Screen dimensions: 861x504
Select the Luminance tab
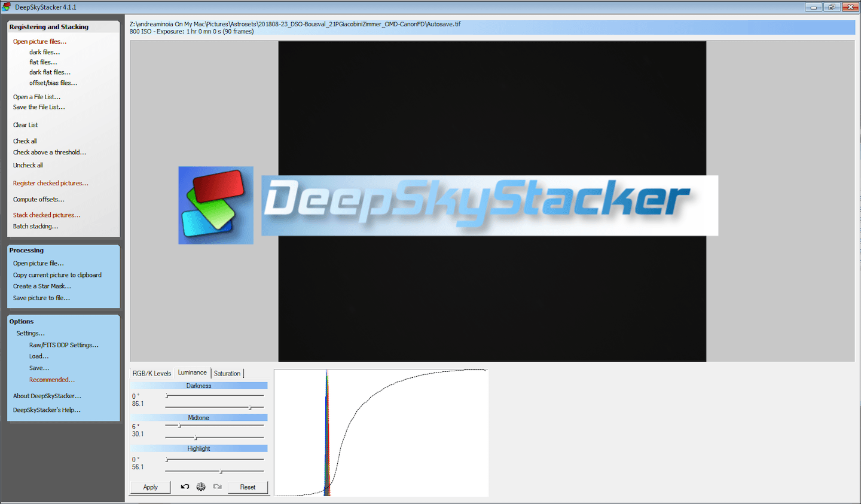193,372
